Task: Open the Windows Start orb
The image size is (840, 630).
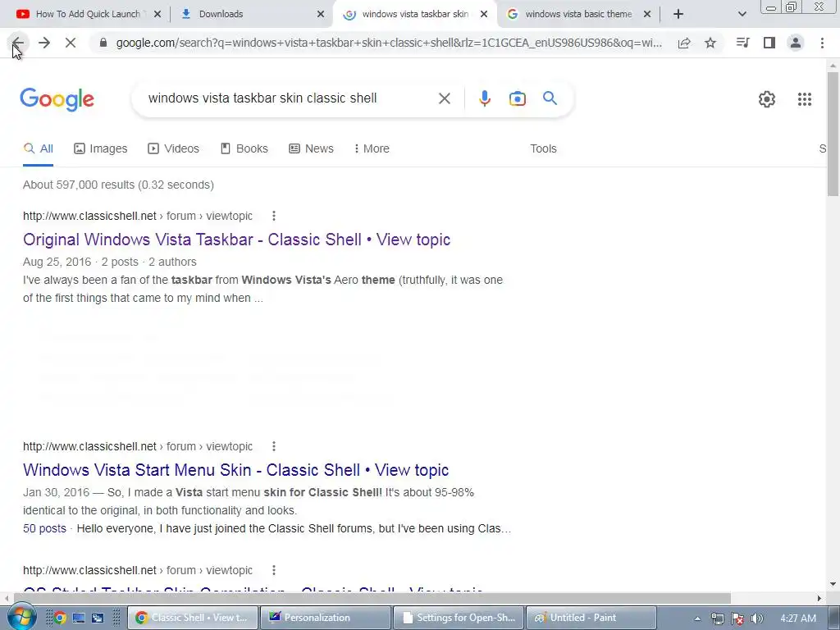Action: point(21,617)
